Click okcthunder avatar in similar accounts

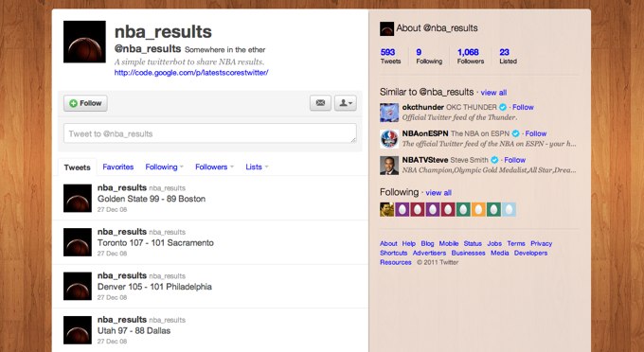click(x=389, y=113)
